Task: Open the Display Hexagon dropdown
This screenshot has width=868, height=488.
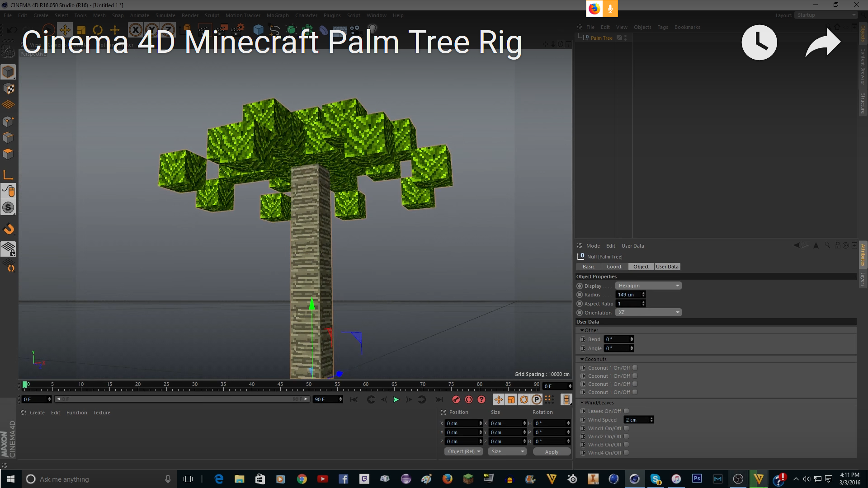Action: click(648, 286)
